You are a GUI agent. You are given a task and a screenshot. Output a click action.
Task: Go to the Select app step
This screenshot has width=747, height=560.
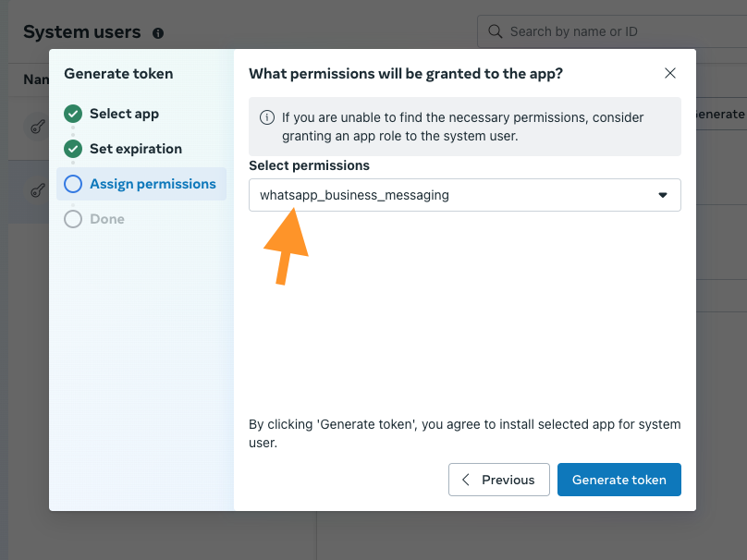124,114
